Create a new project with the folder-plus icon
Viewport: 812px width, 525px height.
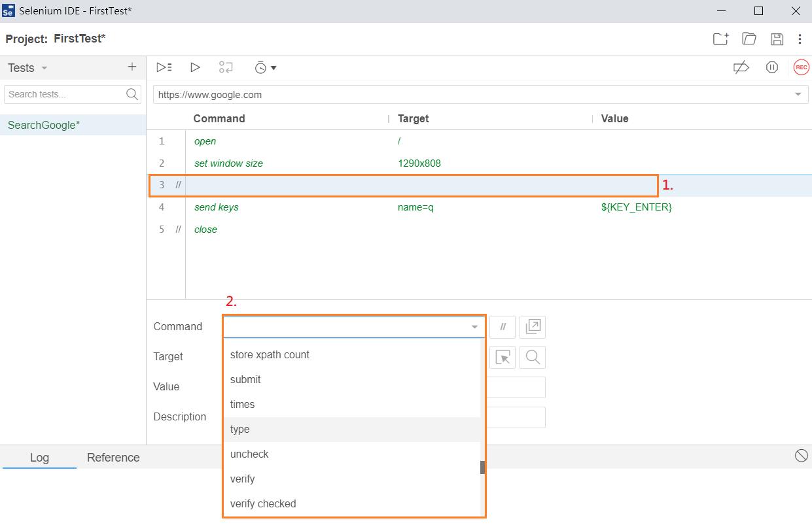point(720,39)
